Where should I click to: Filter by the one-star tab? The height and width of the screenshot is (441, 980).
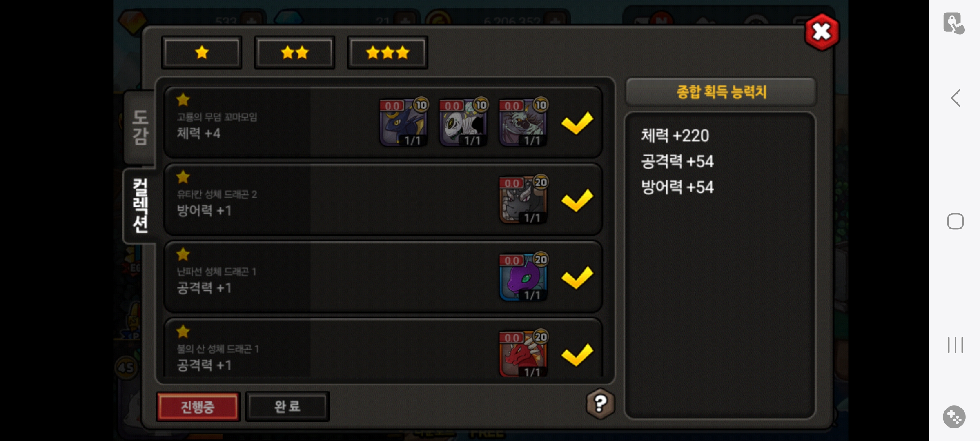(x=202, y=52)
